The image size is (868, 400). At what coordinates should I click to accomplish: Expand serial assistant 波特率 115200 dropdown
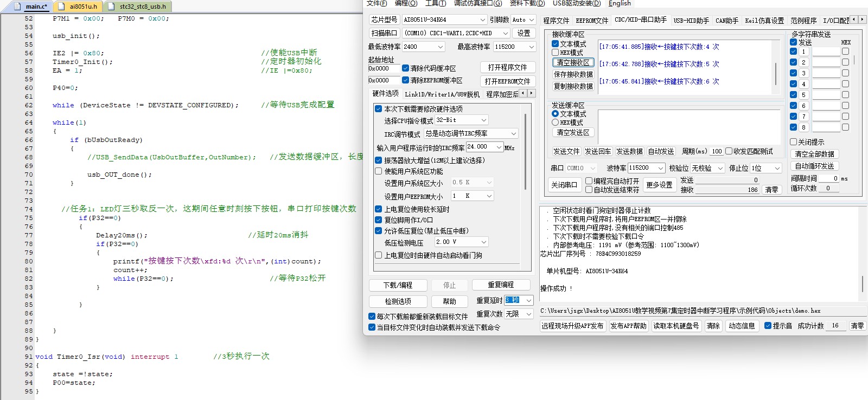660,168
